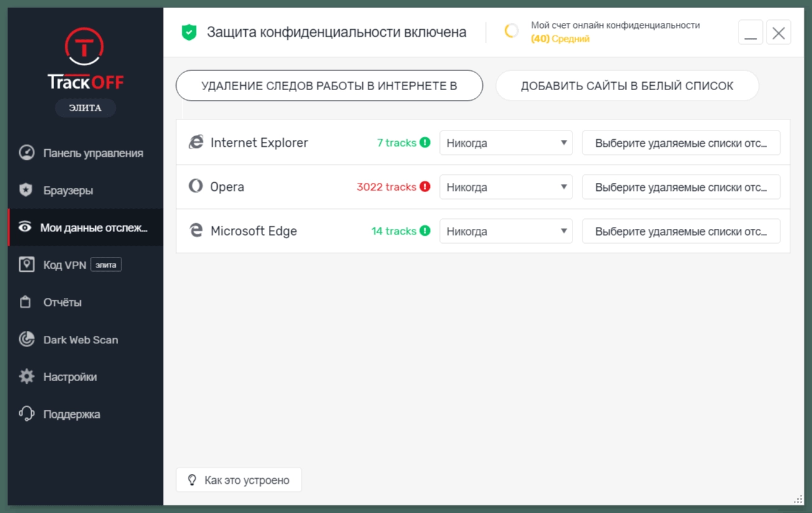
Task: Click the ЭЛИТА badge under logo
Action: 85,108
